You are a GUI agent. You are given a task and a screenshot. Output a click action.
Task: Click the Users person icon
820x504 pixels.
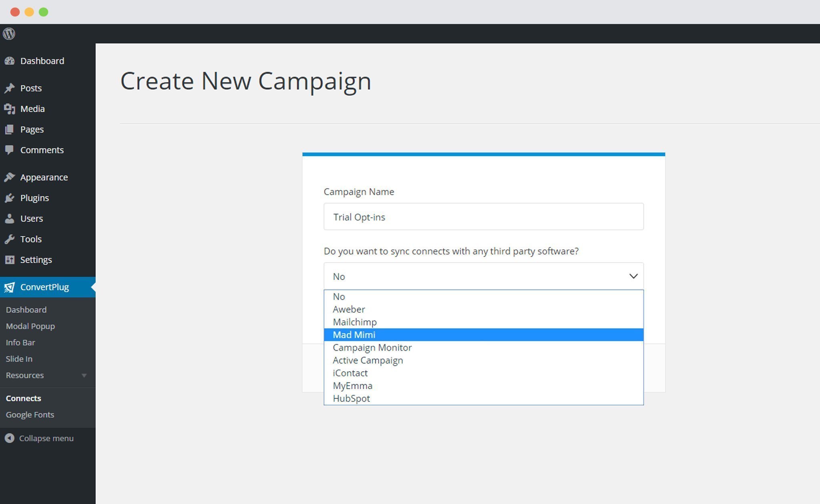10,219
